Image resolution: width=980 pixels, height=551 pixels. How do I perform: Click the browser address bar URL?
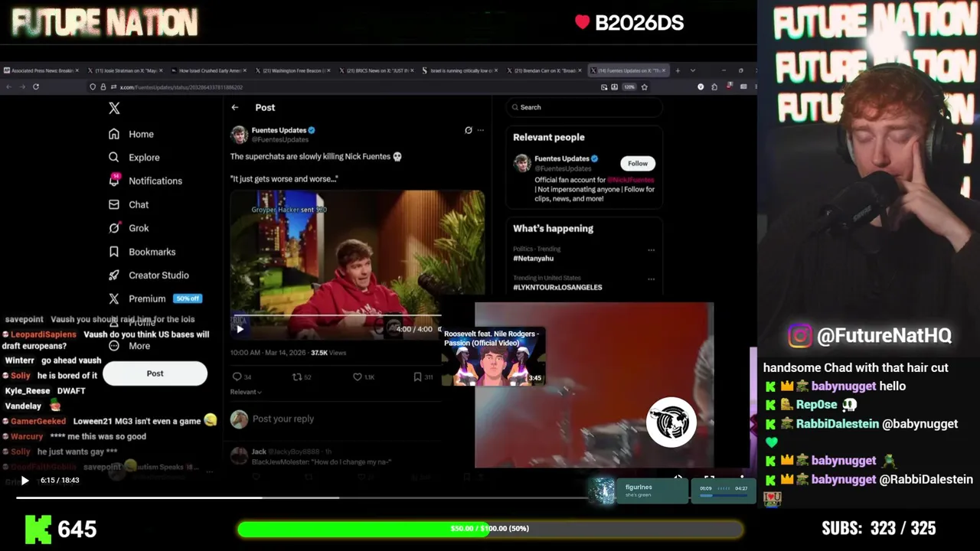(181, 87)
